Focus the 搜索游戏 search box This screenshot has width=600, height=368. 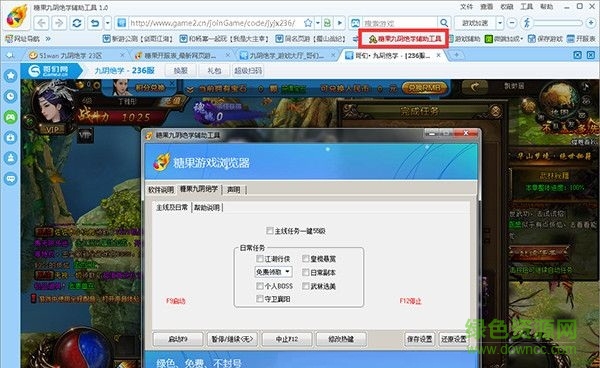click(x=399, y=23)
